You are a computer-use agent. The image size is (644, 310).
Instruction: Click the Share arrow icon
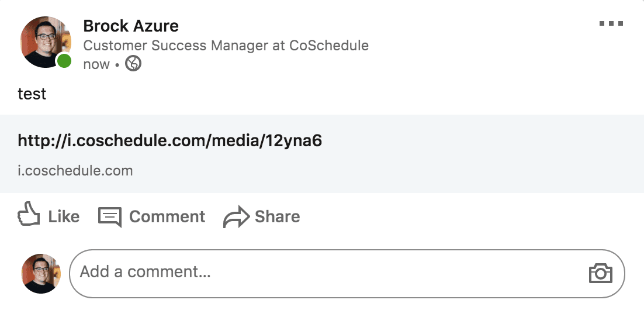(236, 216)
